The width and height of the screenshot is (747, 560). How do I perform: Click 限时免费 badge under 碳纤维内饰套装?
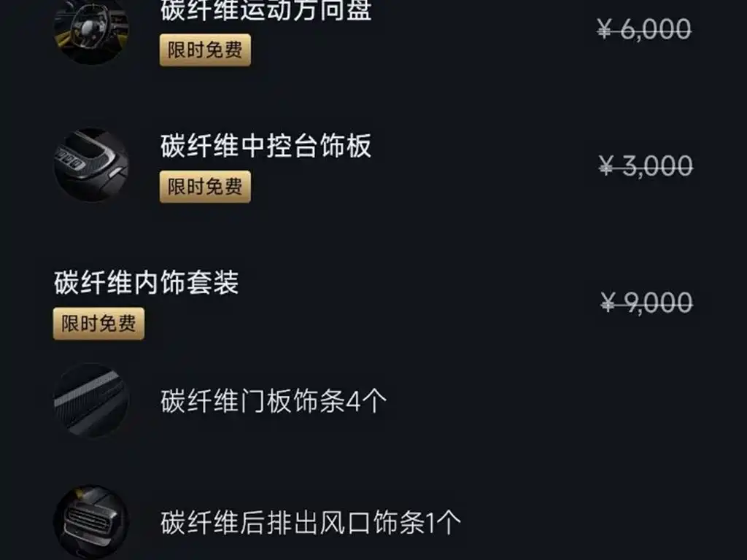98,324
